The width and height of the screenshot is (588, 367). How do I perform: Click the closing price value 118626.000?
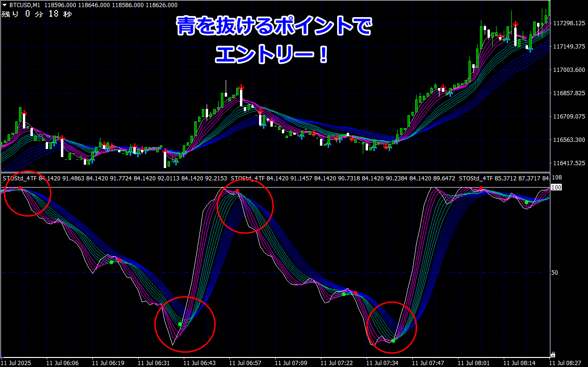[161, 5]
